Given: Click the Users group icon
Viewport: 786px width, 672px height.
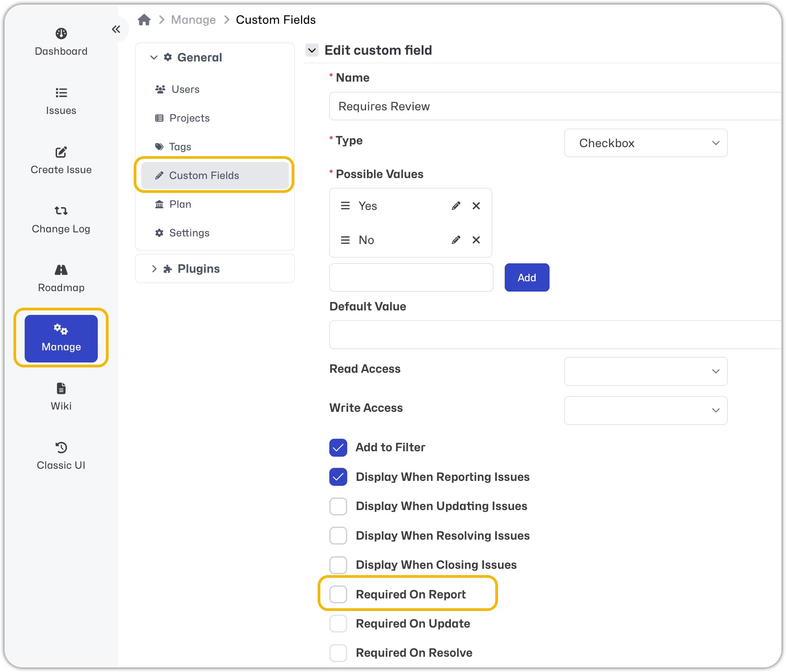Looking at the screenshot, I should click(x=160, y=89).
